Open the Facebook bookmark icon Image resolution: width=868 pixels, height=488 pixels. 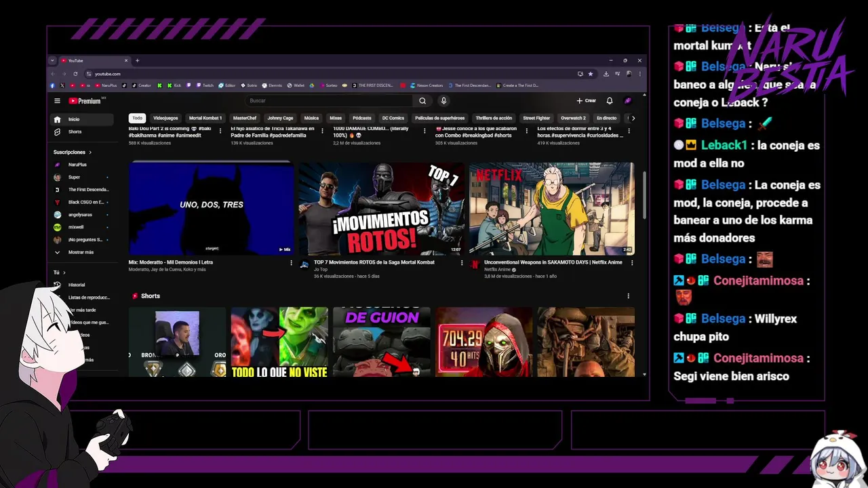[x=52, y=85]
